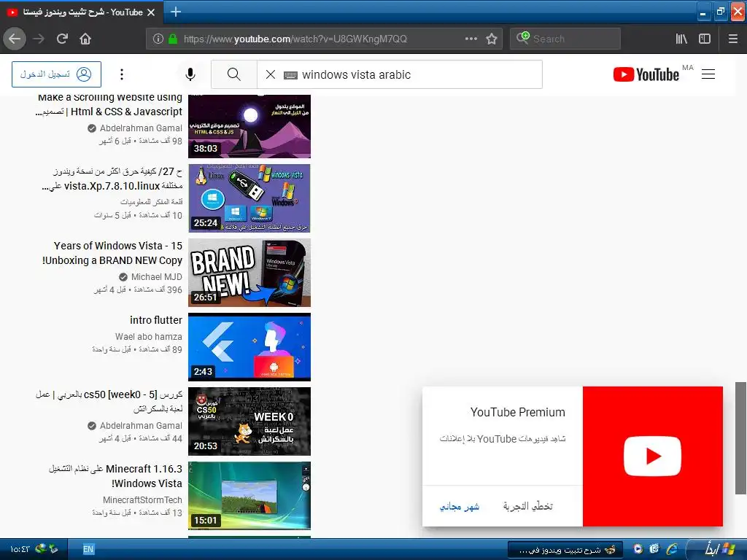
Task: Close the YouTube tab
Action: click(x=151, y=12)
